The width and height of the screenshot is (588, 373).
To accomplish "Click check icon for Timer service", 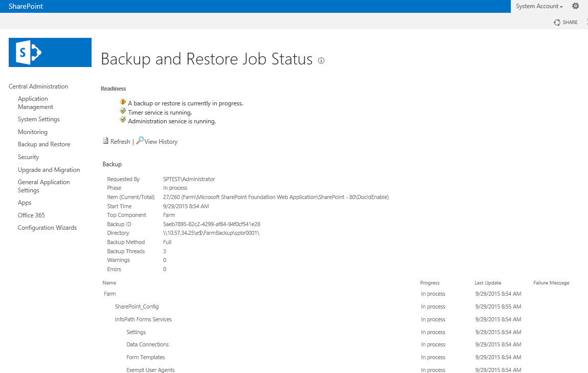I will [x=123, y=111].
